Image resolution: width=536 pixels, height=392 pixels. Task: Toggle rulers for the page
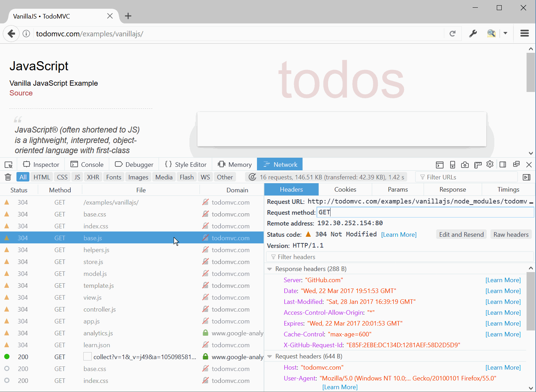tap(478, 165)
